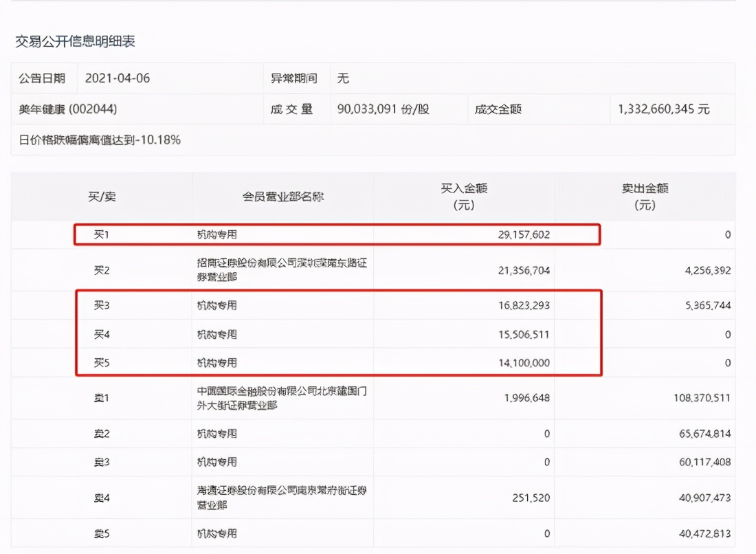Select the 买1 row label
756x554 pixels.
tap(101, 235)
